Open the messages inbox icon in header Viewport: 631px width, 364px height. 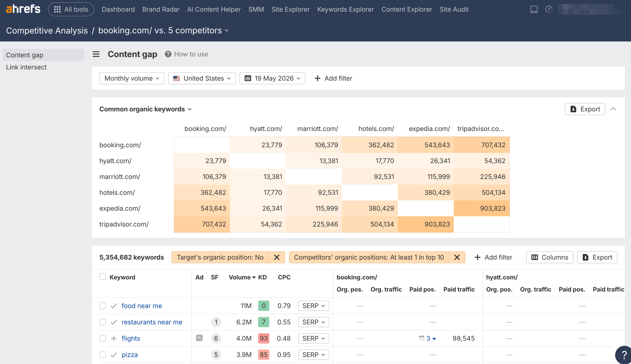tap(534, 9)
